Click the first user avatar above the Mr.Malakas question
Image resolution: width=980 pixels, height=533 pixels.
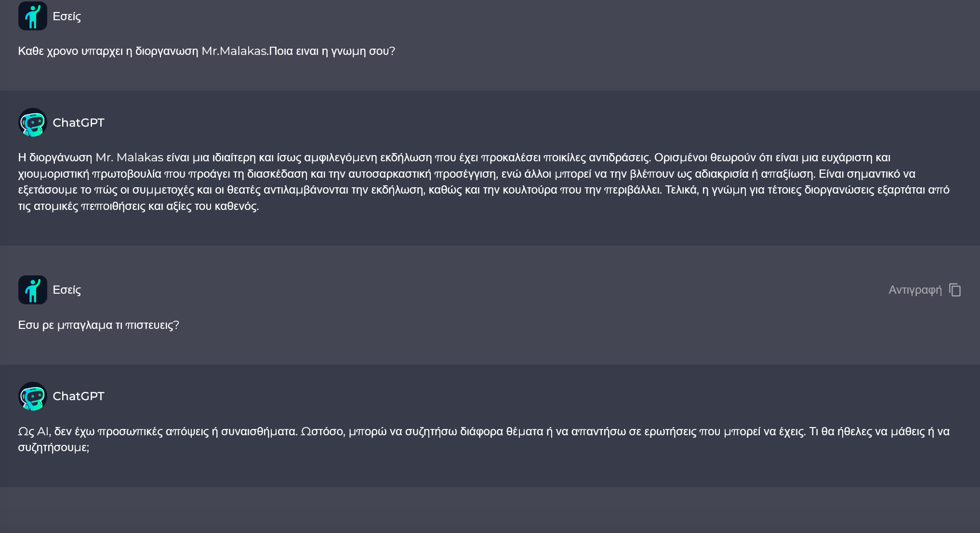(x=32, y=16)
